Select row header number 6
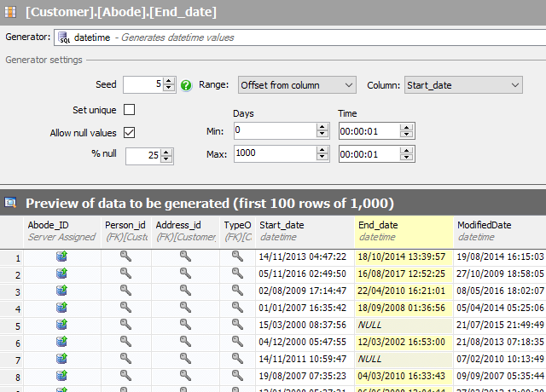 (x=11, y=343)
